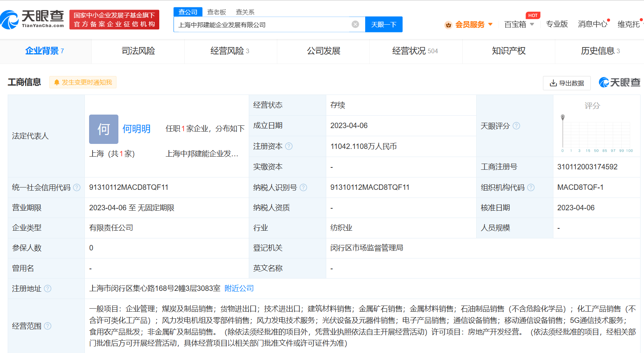Open the 附近公司 link
This screenshot has width=644, height=353.
pyautogui.click(x=239, y=288)
